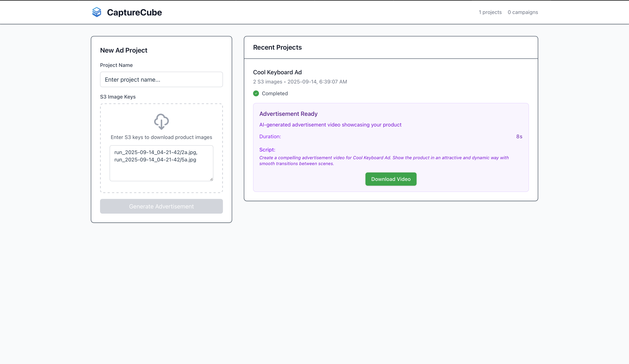Open the 0 campaigns header link

(x=523, y=12)
